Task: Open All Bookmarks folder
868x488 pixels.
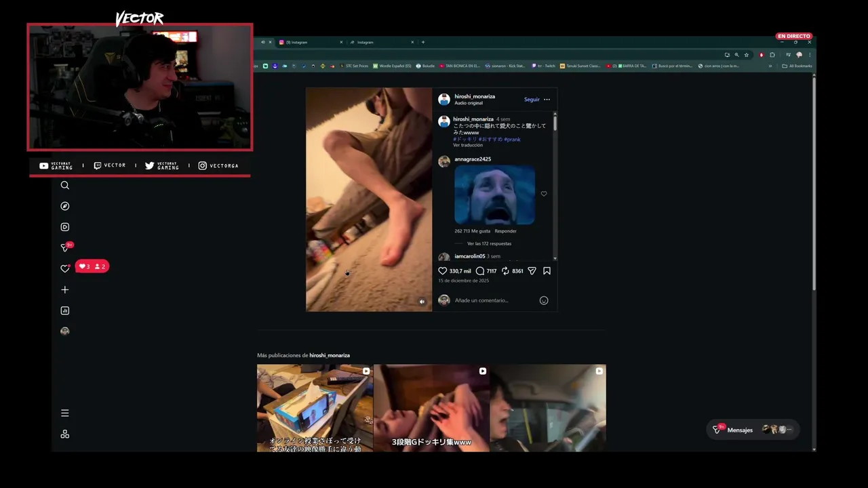Action: (797, 66)
